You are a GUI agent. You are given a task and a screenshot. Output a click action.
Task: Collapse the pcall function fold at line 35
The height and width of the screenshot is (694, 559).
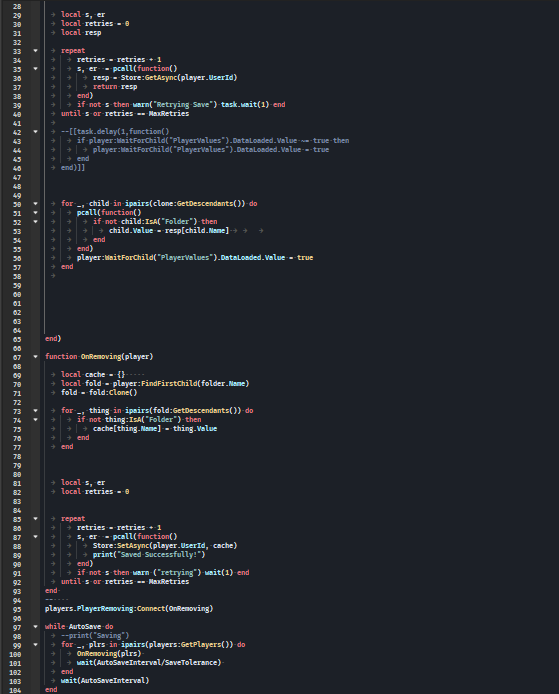pyautogui.click(x=35, y=69)
